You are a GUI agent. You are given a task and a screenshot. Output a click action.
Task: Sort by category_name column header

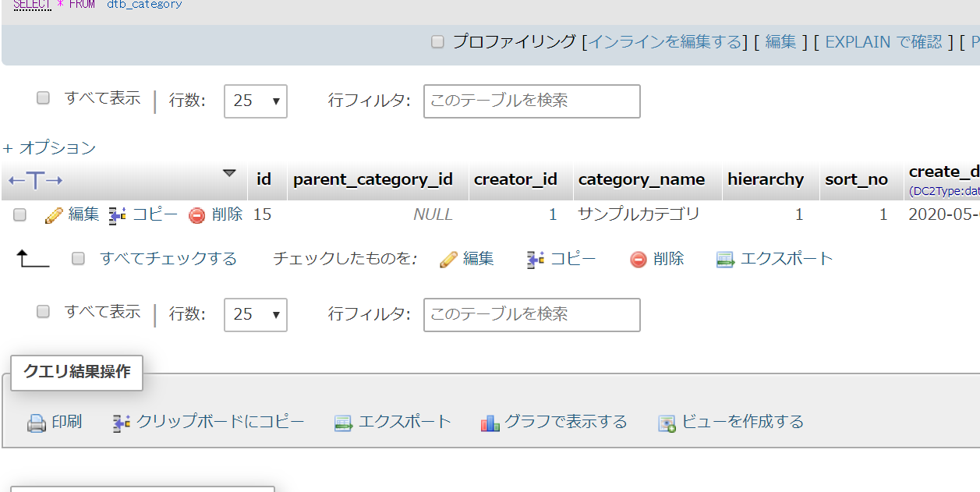tap(641, 179)
